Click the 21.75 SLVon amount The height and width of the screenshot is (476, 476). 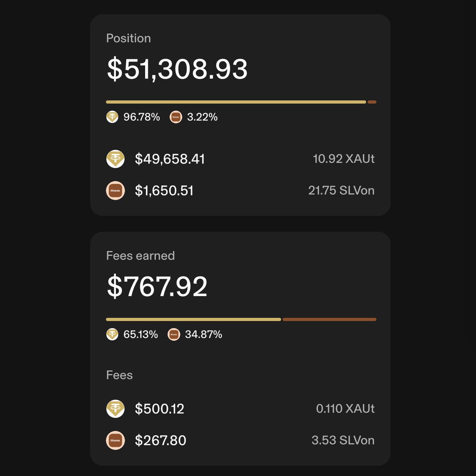click(342, 190)
